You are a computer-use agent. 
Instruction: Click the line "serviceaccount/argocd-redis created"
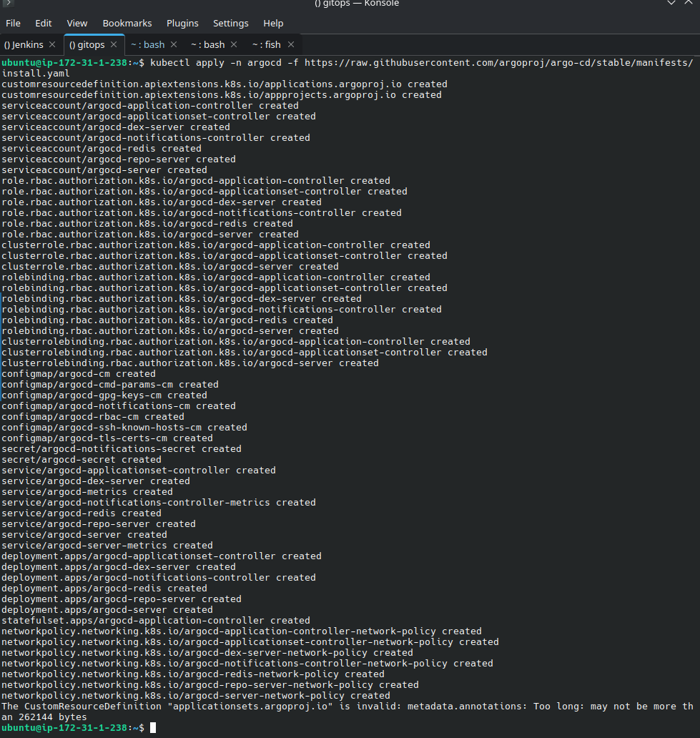point(102,149)
